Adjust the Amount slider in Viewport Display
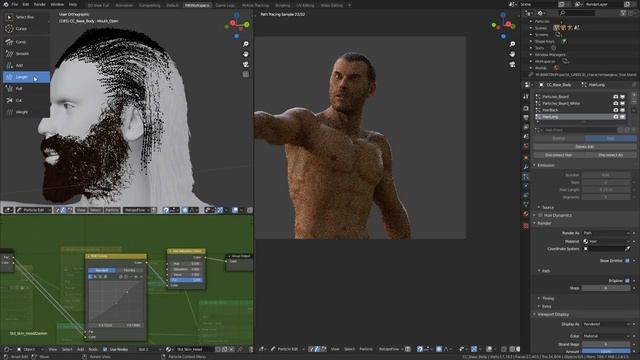Viewport: 640px width, 360px height. tap(606, 351)
